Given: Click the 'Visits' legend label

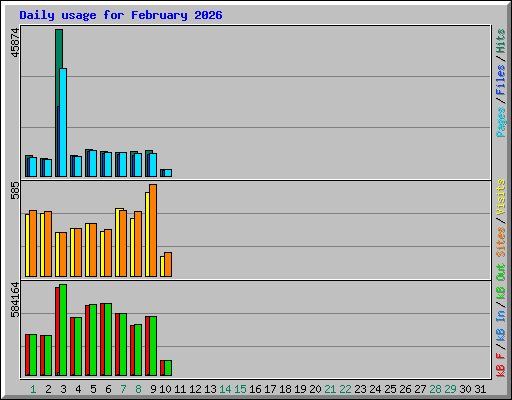Looking at the screenshot, I should (x=501, y=197).
